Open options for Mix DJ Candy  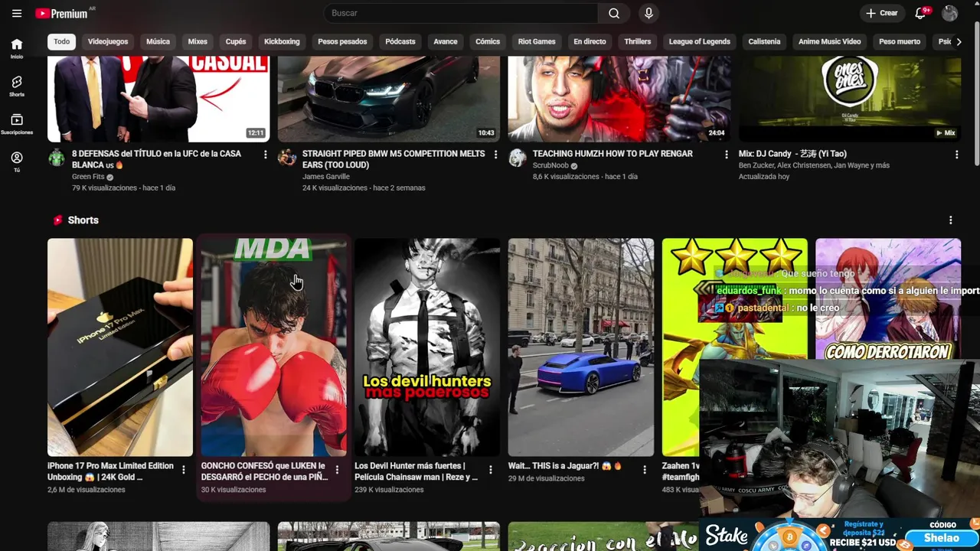957,155
